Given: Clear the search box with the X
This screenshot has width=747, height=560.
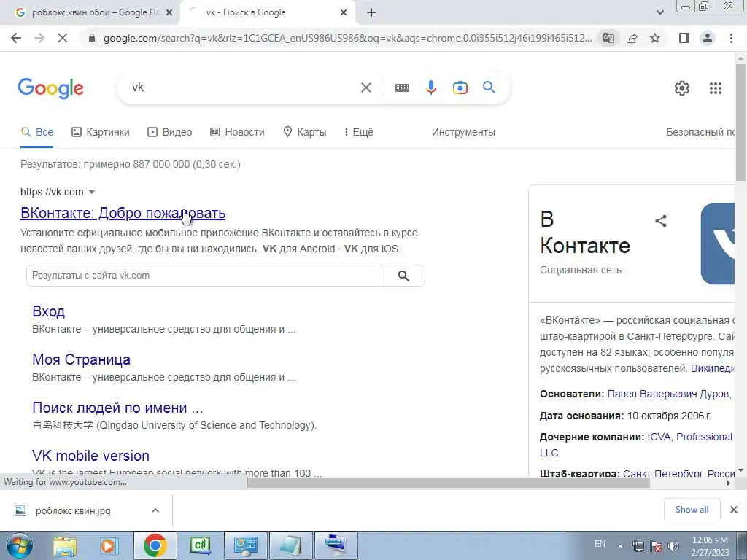Looking at the screenshot, I should [366, 87].
